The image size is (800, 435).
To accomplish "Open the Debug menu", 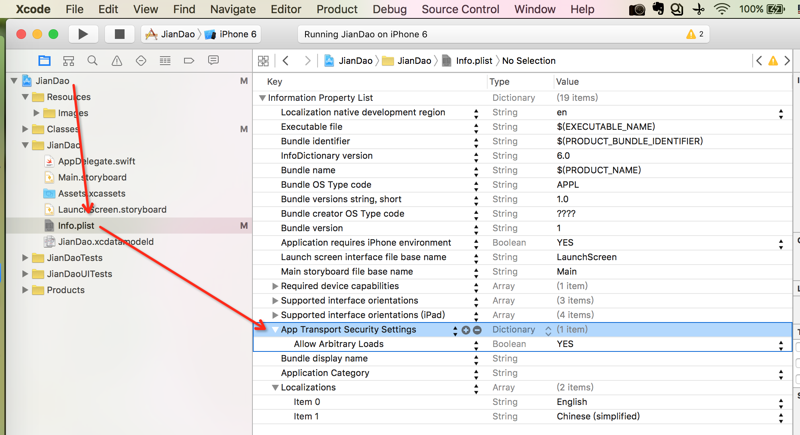I will tap(390, 9).
